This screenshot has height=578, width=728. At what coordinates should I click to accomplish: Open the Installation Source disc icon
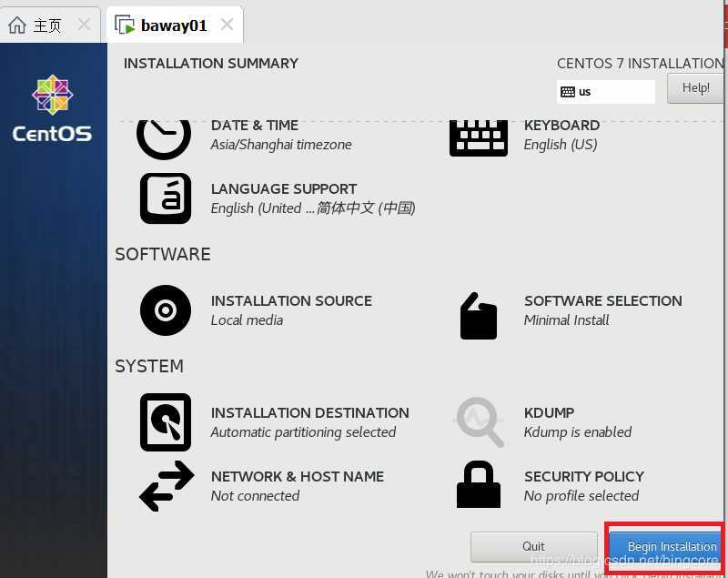[x=166, y=310]
